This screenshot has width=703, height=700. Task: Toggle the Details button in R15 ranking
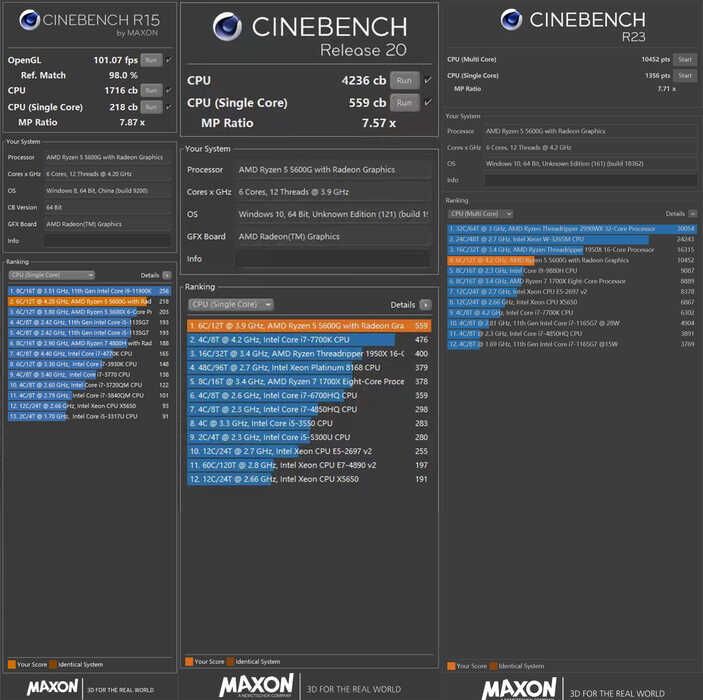[167, 275]
